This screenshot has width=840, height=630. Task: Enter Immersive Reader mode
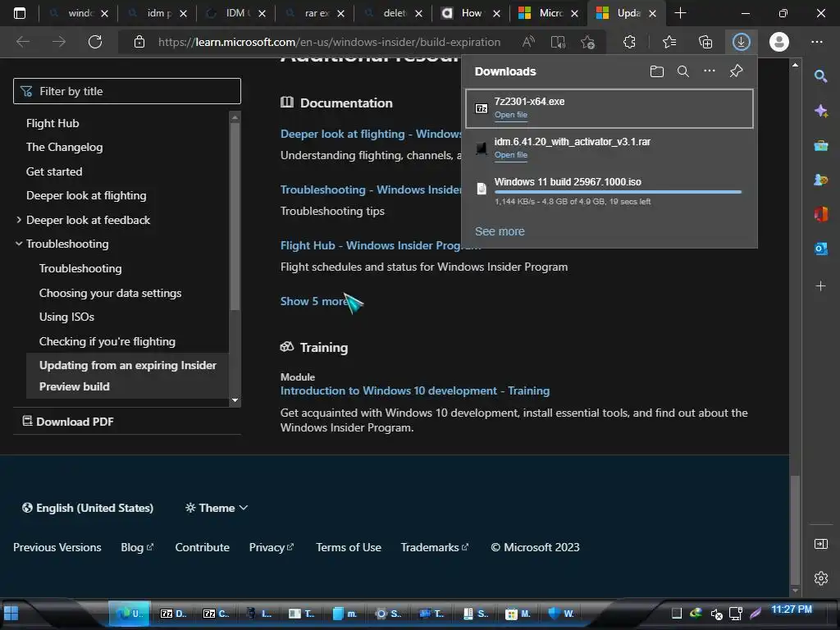tap(558, 42)
